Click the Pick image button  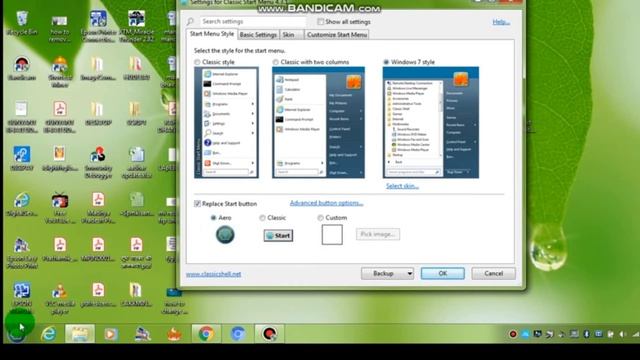[x=378, y=234]
